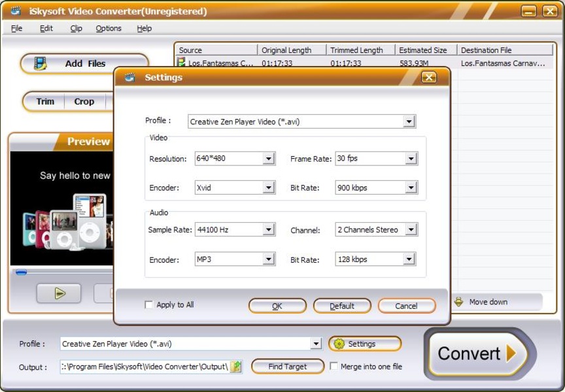Image resolution: width=565 pixels, height=392 pixels.
Task: Click the browse output folder icon
Action: pyautogui.click(x=236, y=367)
